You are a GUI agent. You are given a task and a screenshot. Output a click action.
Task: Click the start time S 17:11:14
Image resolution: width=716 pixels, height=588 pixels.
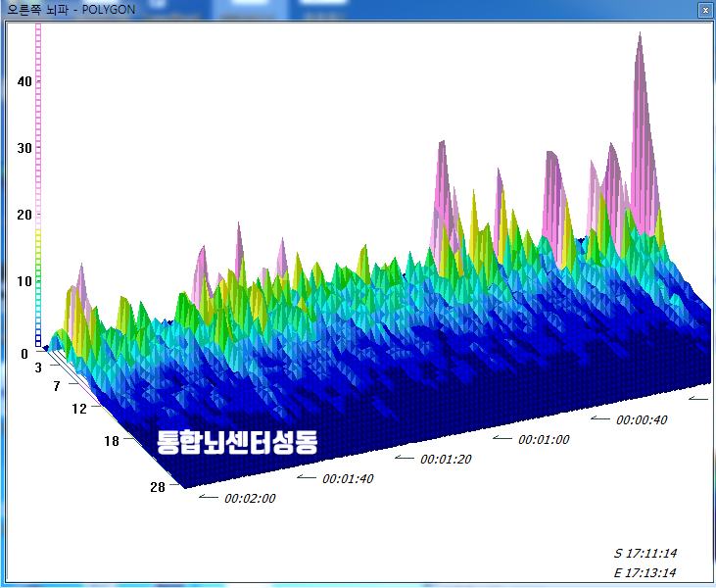[x=644, y=554]
